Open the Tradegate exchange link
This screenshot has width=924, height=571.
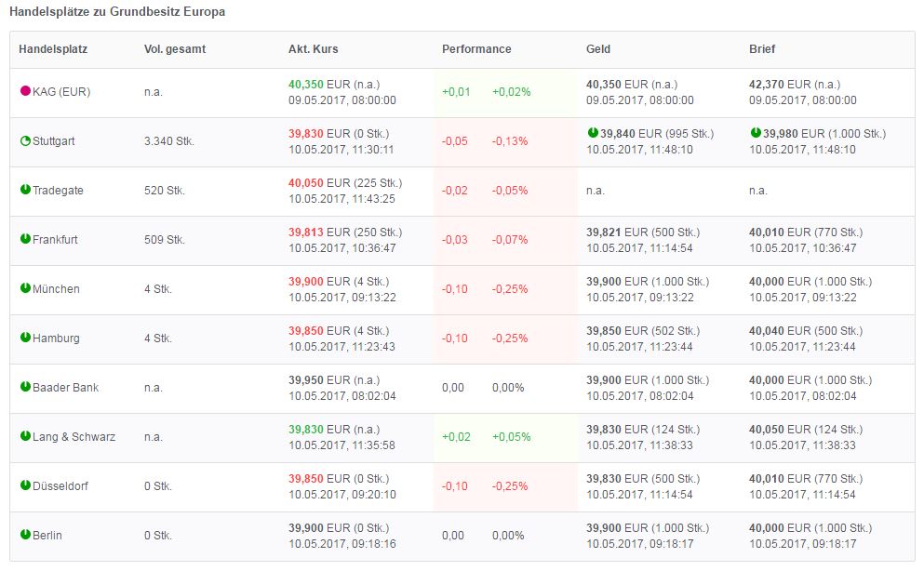point(58,191)
